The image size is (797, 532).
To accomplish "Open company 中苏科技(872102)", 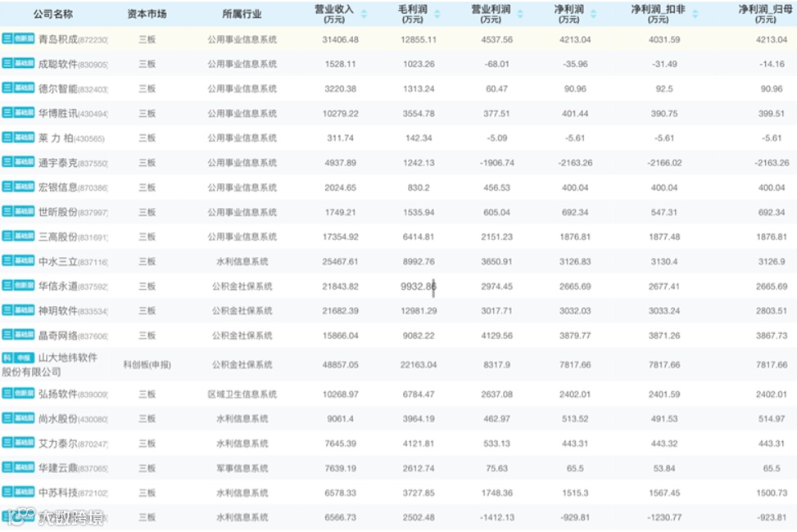I will click(x=73, y=493).
